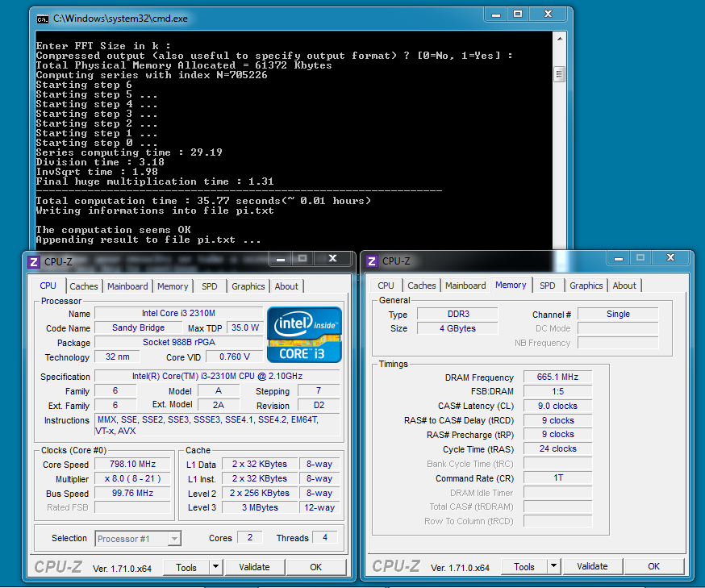Image resolution: width=705 pixels, height=588 pixels.
Task: Click OK in the right CPU-Z window
Action: 654,566
